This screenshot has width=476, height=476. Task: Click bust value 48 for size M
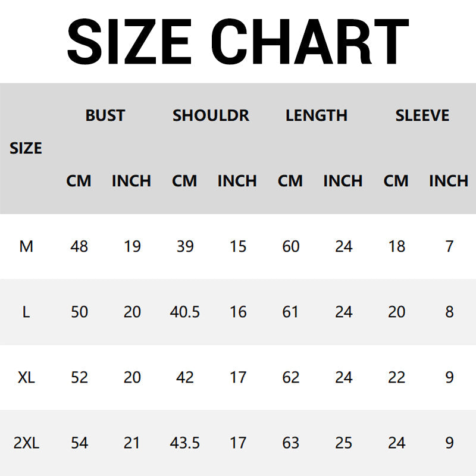click(79, 246)
